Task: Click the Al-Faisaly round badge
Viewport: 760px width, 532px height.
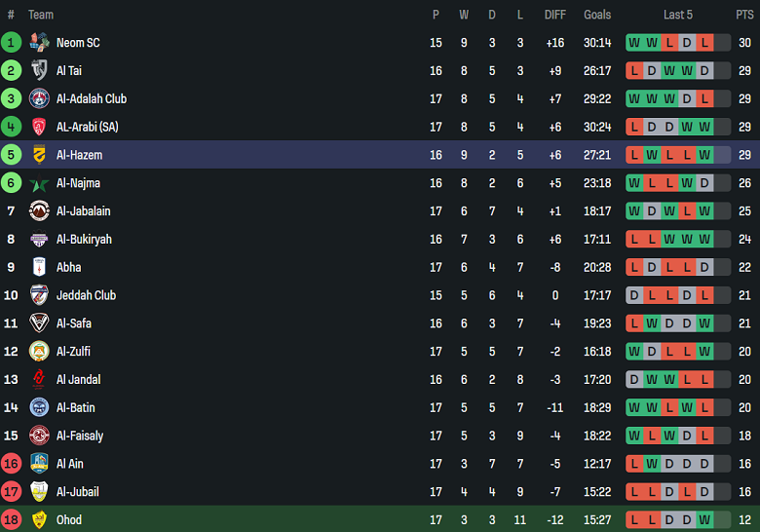Action: (x=39, y=436)
